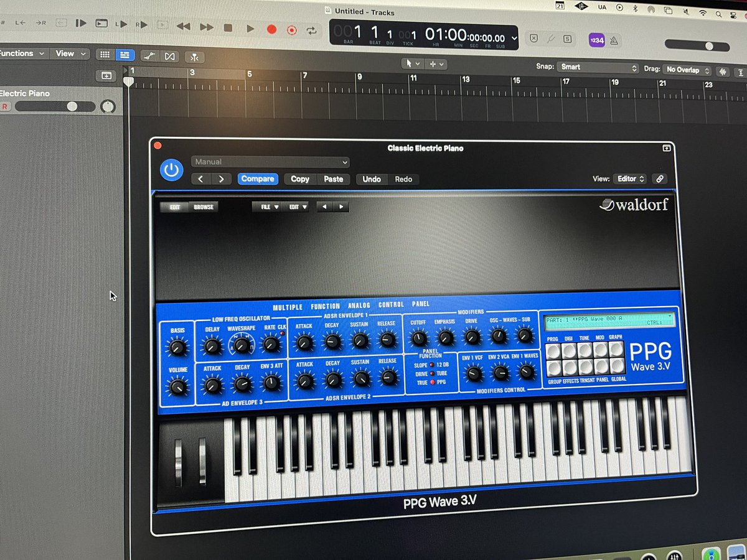Click the waveform zoom icon
The image size is (747, 560).
pyautogui.click(x=723, y=71)
